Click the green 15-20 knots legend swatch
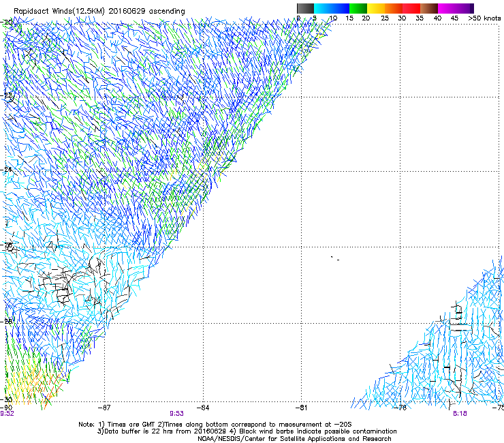 (x=358, y=8)
